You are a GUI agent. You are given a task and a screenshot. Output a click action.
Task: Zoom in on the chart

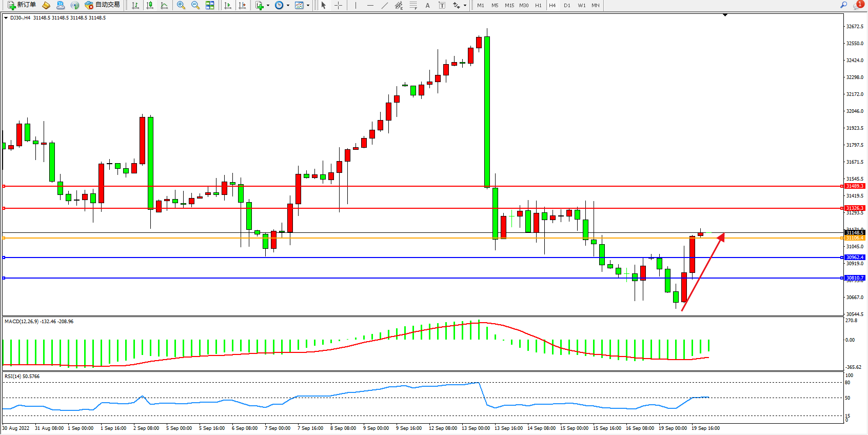pyautogui.click(x=181, y=5)
